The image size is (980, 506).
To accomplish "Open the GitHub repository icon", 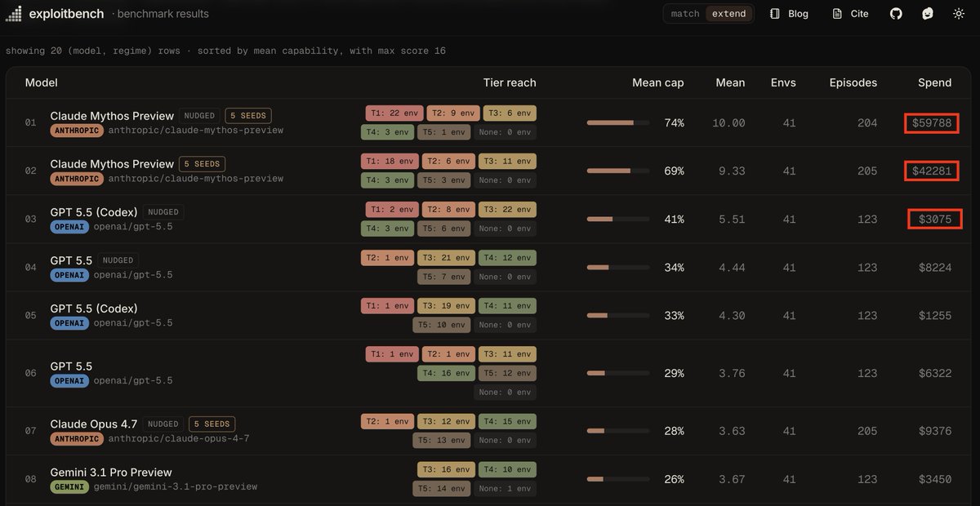I will (896, 14).
